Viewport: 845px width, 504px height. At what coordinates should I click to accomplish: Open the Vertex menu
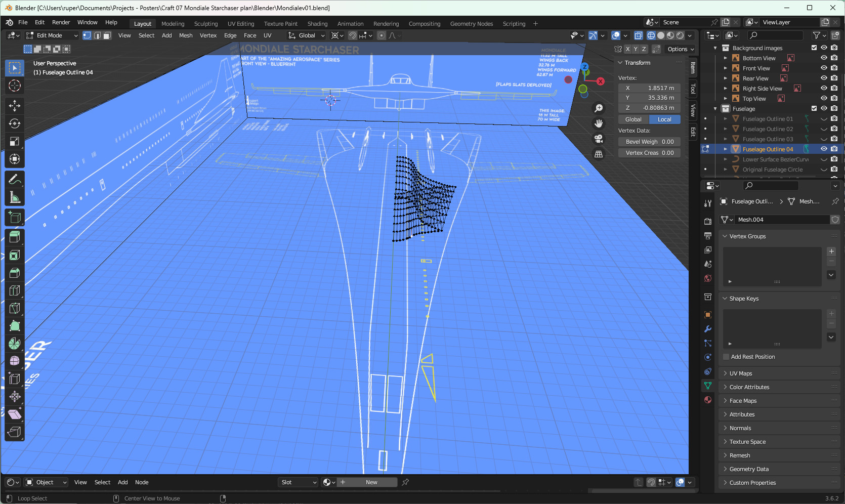pos(208,35)
